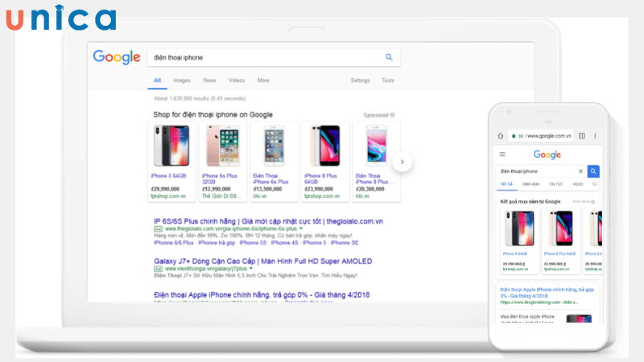The image size is (644, 362).
Task: Switch to TIN TỨC tab on phone
Action: click(x=555, y=184)
